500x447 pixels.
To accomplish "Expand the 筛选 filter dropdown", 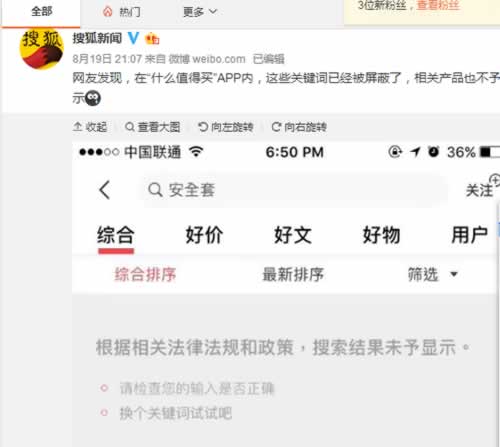I will pyautogui.click(x=433, y=275).
